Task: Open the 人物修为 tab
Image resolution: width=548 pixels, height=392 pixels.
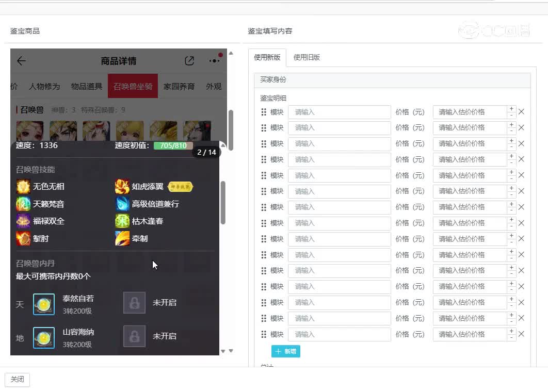Action: pos(44,86)
